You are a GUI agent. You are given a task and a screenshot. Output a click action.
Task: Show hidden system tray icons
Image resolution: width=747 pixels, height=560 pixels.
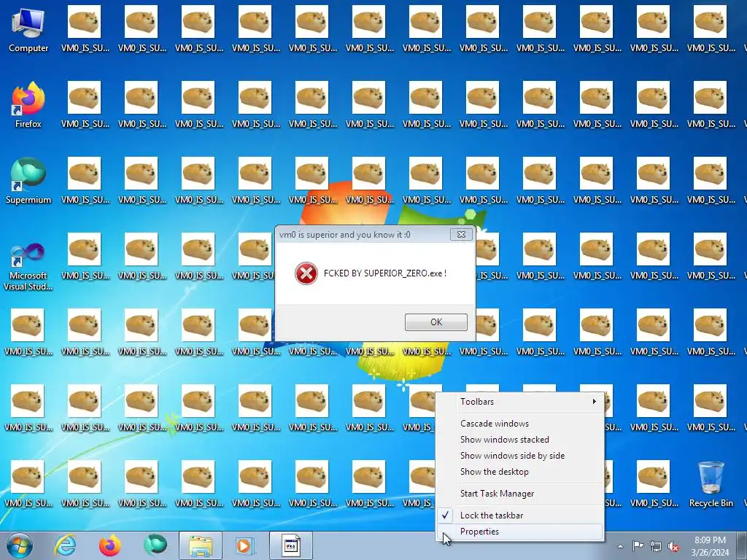(x=620, y=546)
